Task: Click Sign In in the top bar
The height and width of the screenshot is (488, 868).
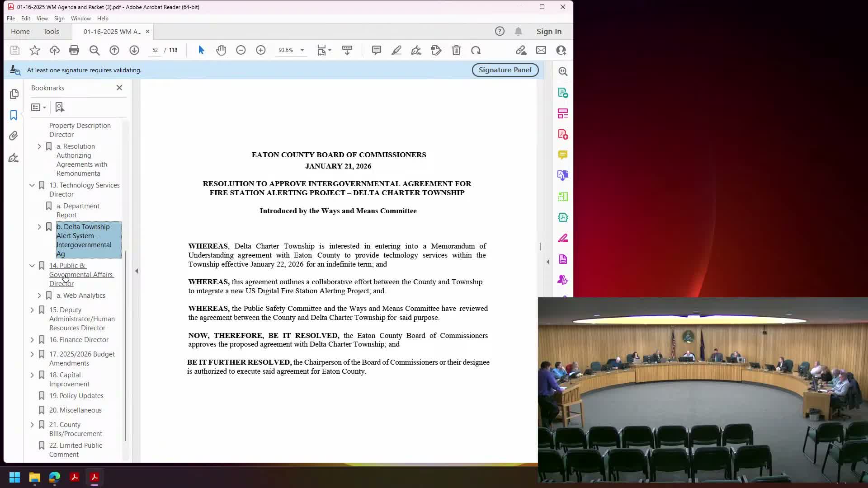Action: point(548,31)
